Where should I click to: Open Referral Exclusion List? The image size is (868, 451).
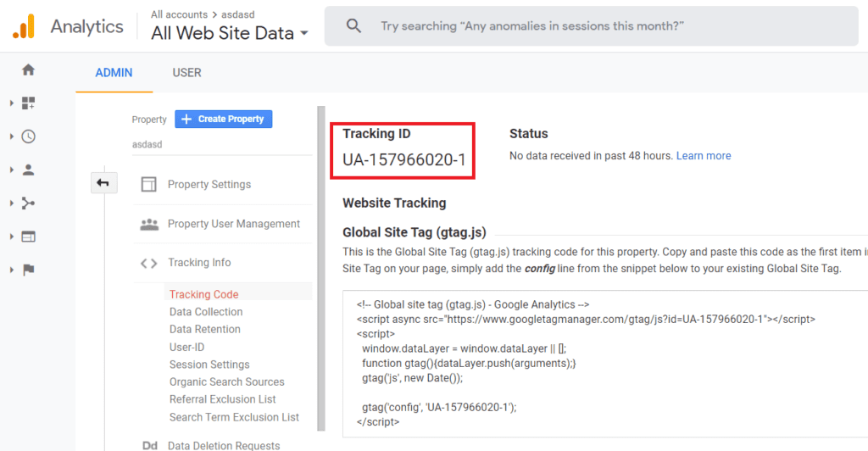coord(223,399)
